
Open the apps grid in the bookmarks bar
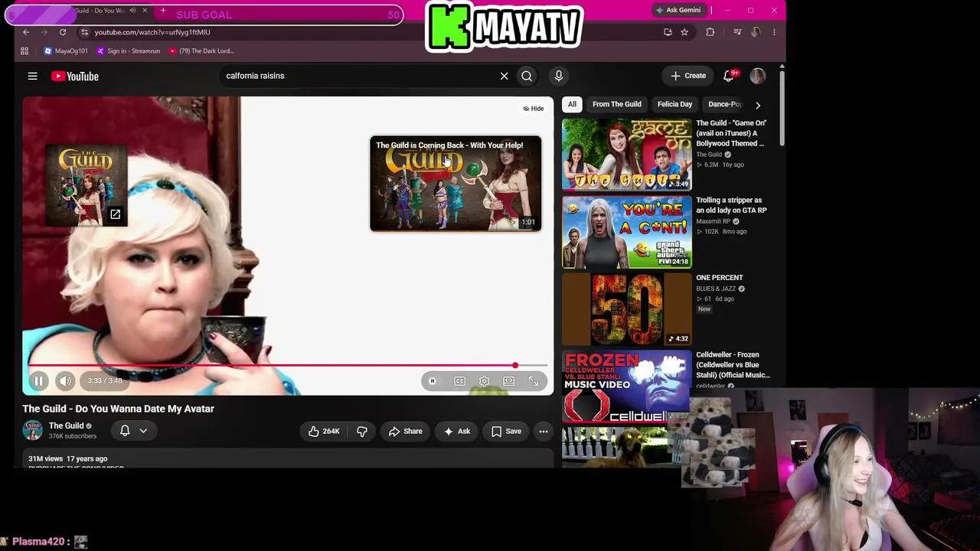(24, 51)
